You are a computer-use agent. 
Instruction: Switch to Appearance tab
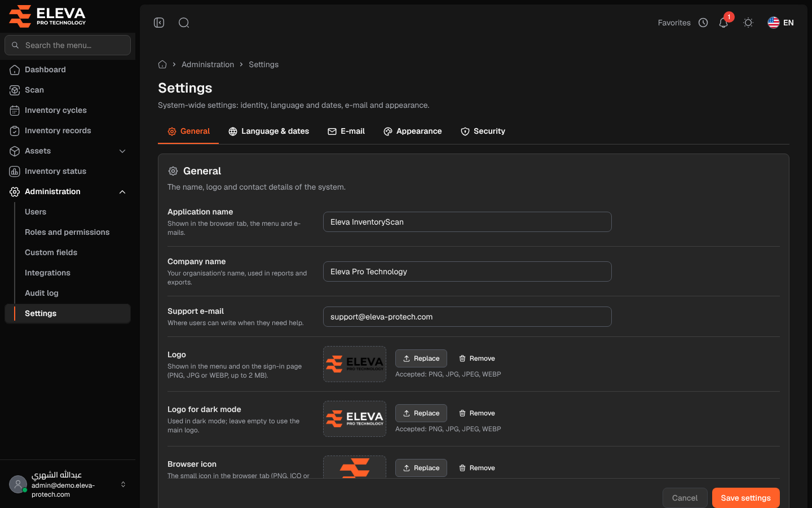(x=413, y=131)
